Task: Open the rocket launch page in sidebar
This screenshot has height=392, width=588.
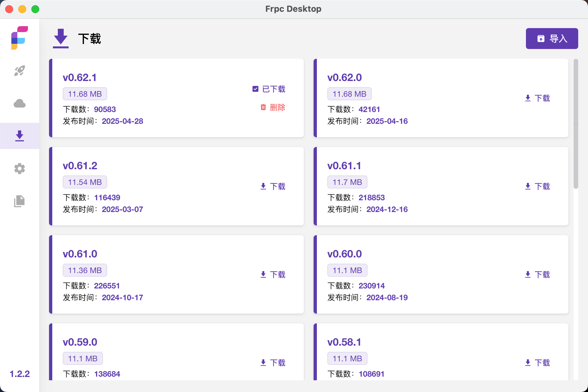Action: coord(20,71)
